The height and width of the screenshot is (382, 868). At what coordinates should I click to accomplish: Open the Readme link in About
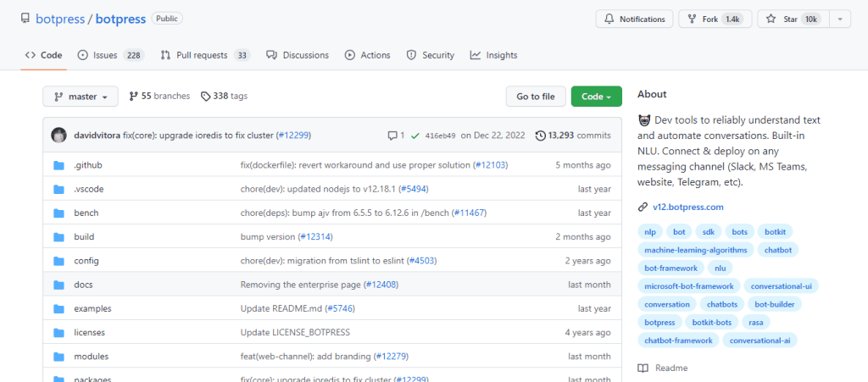click(663, 368)
